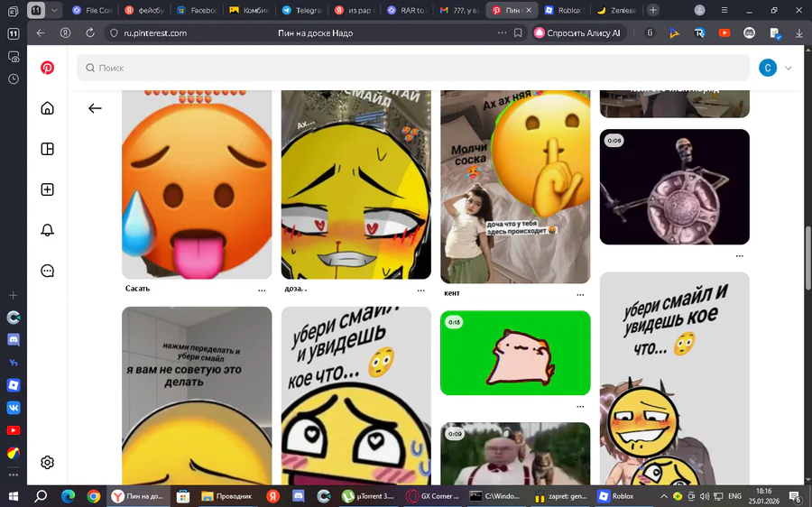Open VK icon in browser sidebar
Screen dimensions: 812x507
coord(14,408)
